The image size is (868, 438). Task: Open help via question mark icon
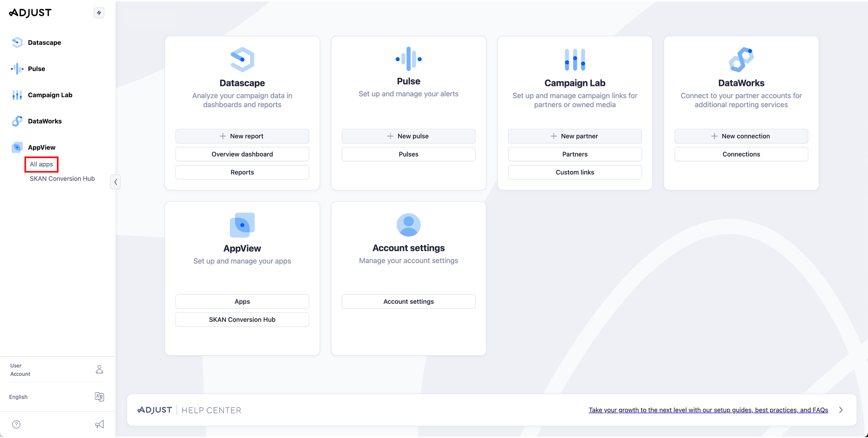[16, 424]
